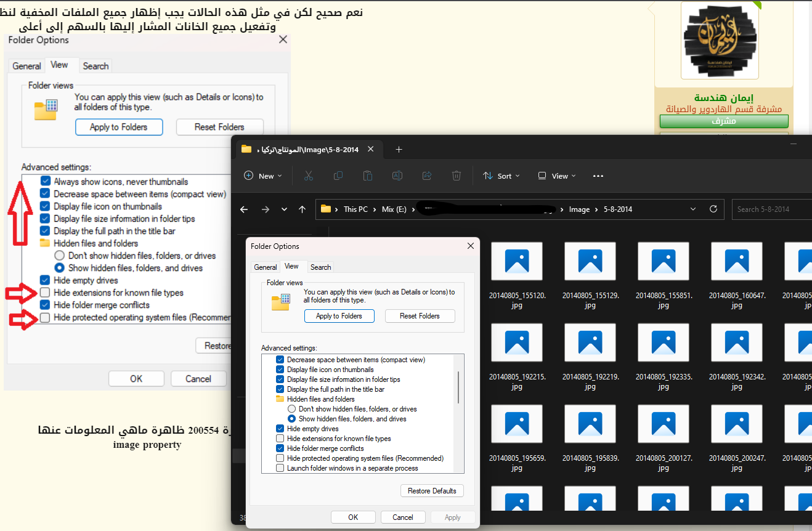The width and height of the screenshot is (812, 531).
Task: Open Search tab in the forum-page Folder Options
Action: (x=96, y=66)
